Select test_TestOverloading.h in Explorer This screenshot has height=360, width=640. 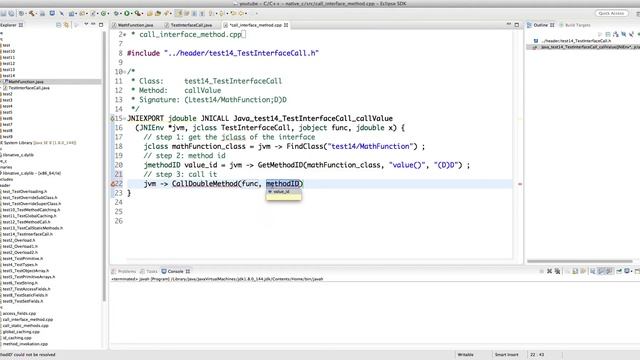(24, 191)
